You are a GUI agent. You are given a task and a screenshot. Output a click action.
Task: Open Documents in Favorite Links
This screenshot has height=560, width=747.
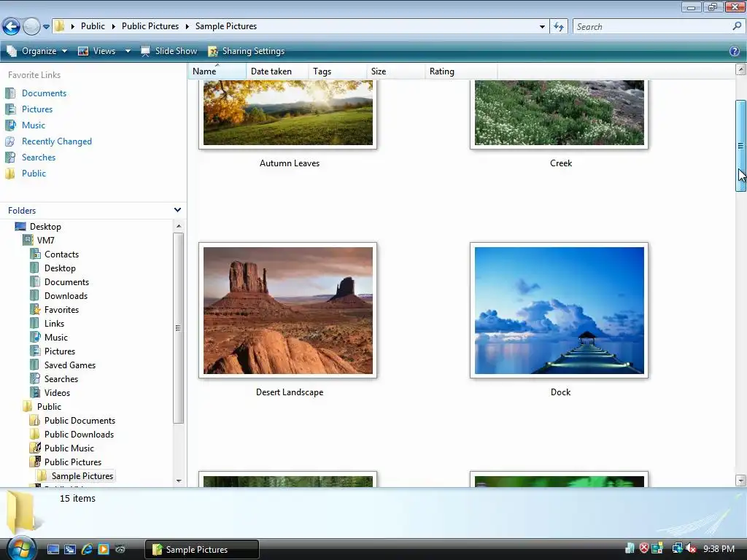click(44, 93)
